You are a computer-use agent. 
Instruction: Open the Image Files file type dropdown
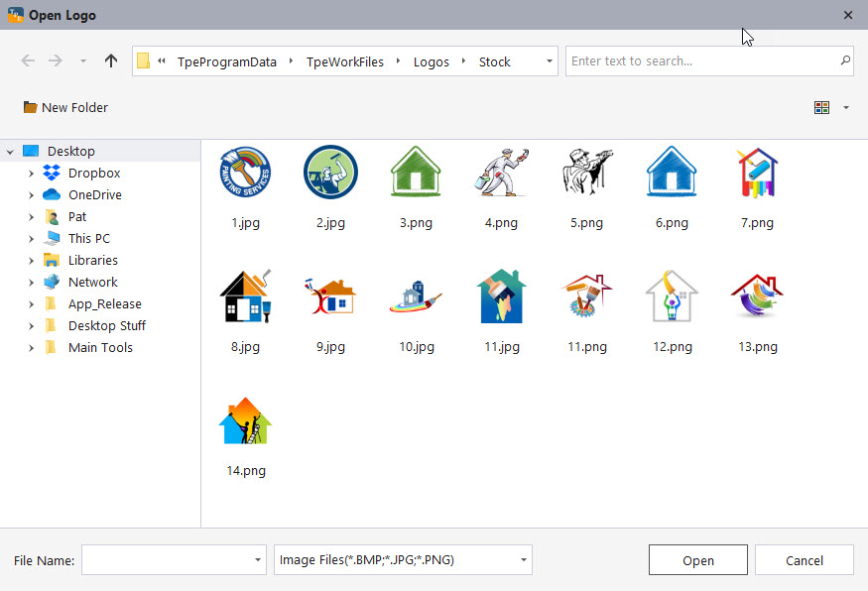tap(522, 559)
